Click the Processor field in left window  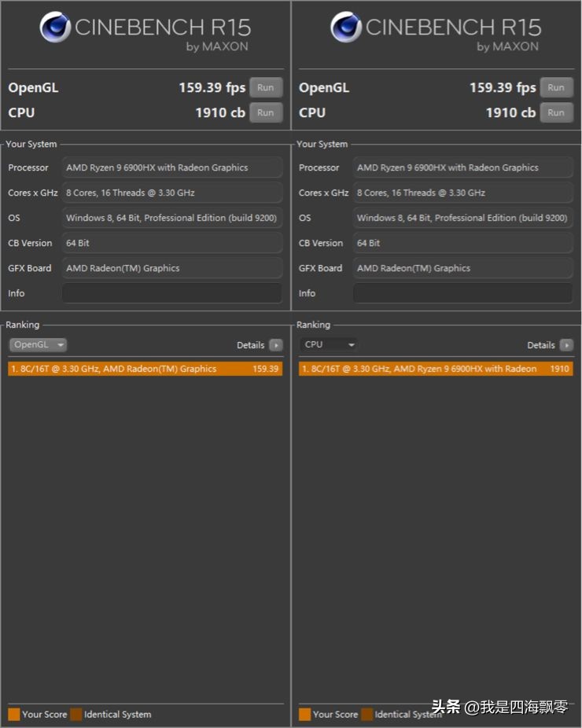[172, 167]
